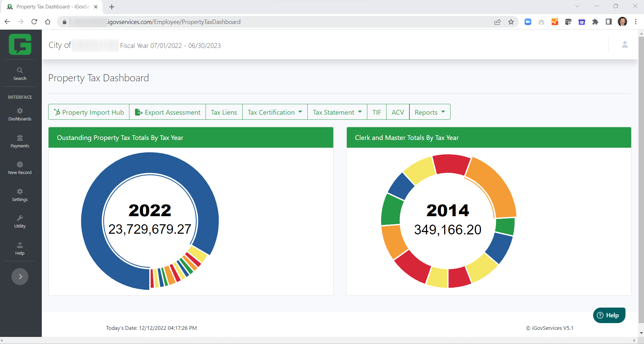644x344 pixels.
Task: Open Payments from the sidebar
Action: [20, 141]
